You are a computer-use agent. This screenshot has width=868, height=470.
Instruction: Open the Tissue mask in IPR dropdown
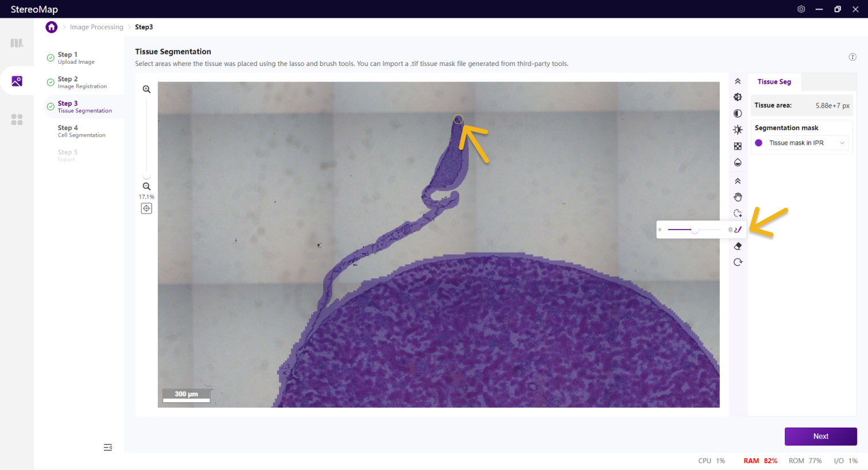(807, 143)
